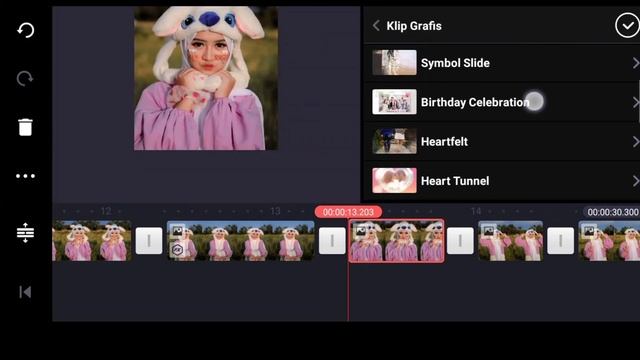The image size is (640, 360).
Task: Open transition after the first clip
Action: (149, 241)
